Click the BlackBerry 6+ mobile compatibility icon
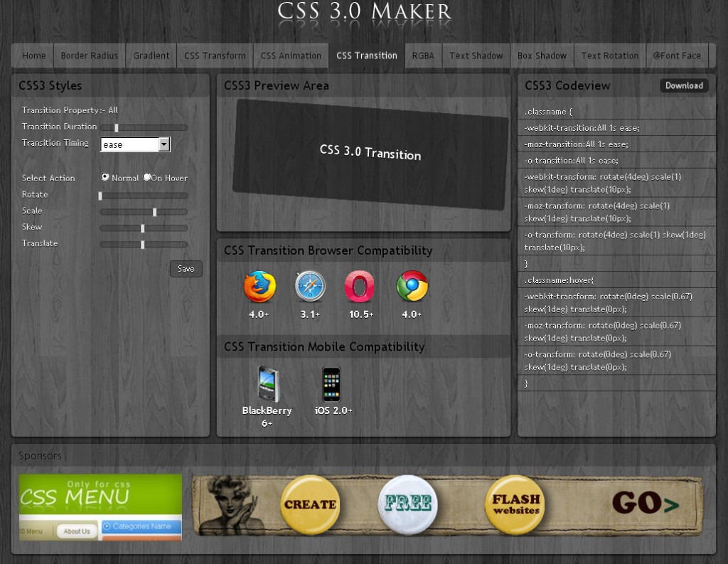Image resolution: width=728 pixels, height=564 pixels. (x=269, y=384)
